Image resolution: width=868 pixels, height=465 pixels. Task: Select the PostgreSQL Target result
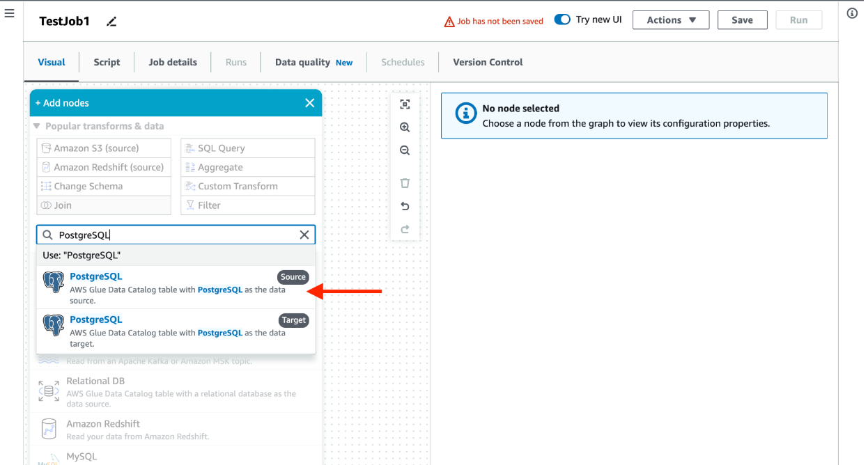[x=176, y=331]
